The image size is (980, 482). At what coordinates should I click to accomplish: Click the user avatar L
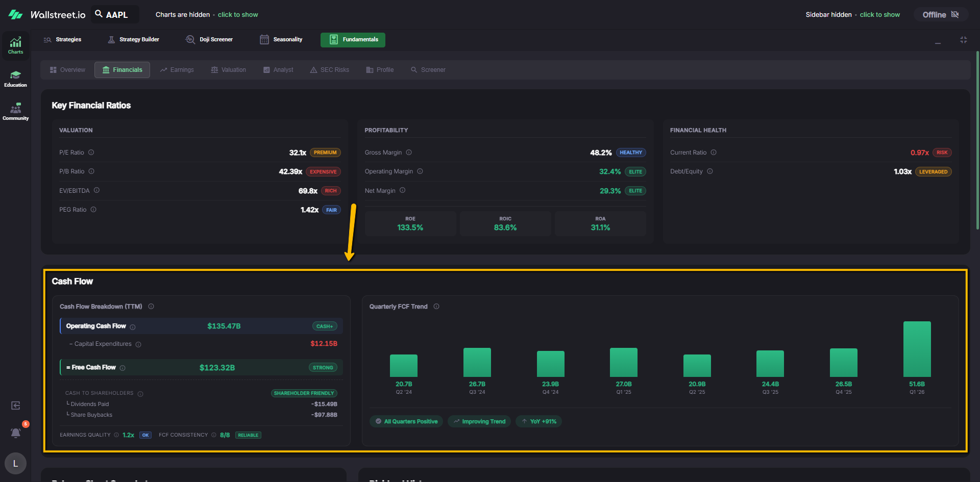click(15, 463)
